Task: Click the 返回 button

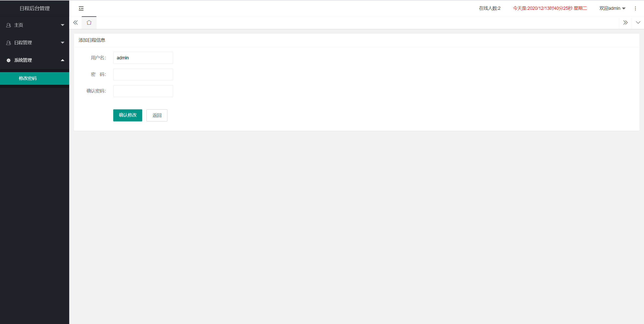Action: coord(157,115)
